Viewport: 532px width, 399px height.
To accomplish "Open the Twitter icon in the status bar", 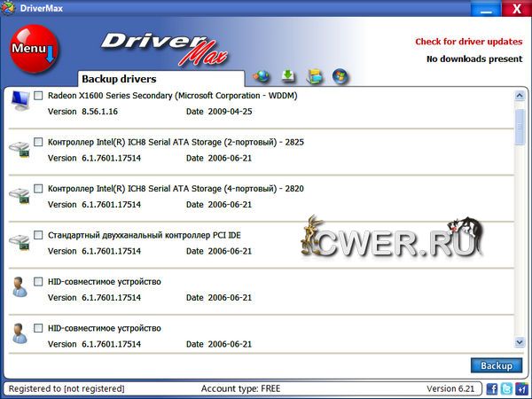I will point(506,388).
